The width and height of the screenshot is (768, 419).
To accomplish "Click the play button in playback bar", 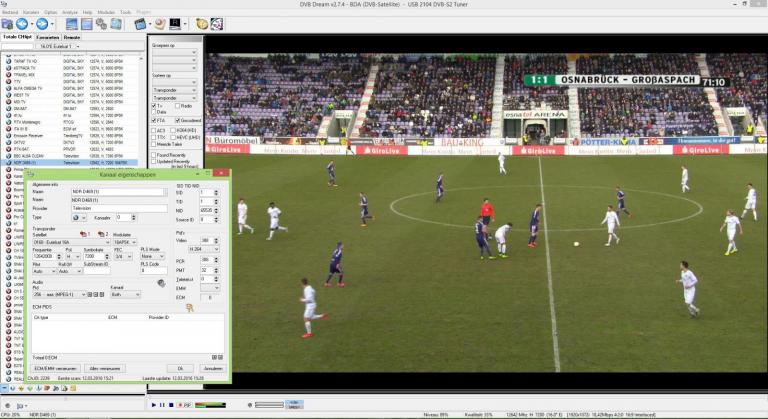I will pyautogui.click(x=154, y=404).
